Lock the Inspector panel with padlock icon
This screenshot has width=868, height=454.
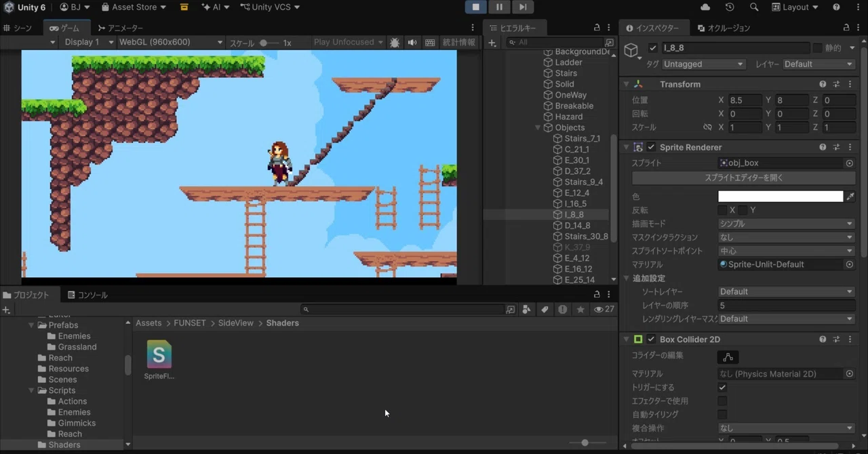click(846, 28)
